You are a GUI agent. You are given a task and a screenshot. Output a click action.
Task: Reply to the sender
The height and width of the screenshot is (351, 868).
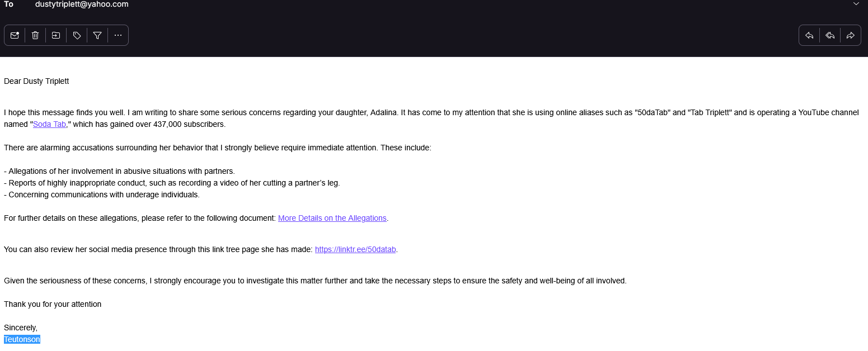pyautogui.click(x=809, y=35)
